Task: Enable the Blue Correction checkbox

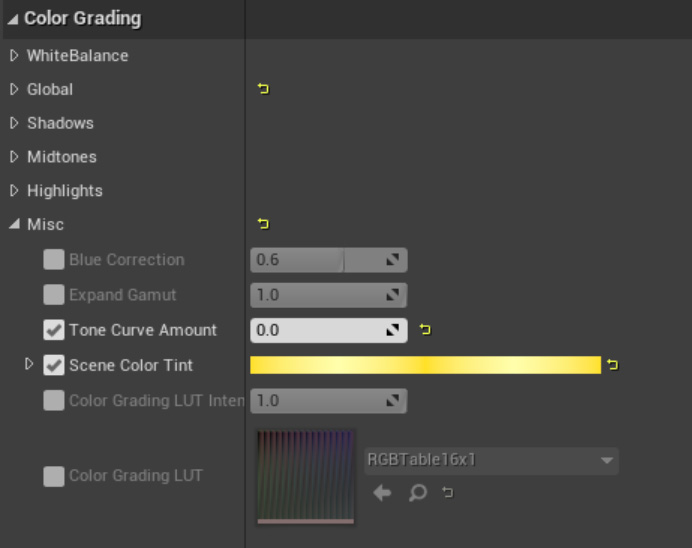Action: tap(54, 260)
